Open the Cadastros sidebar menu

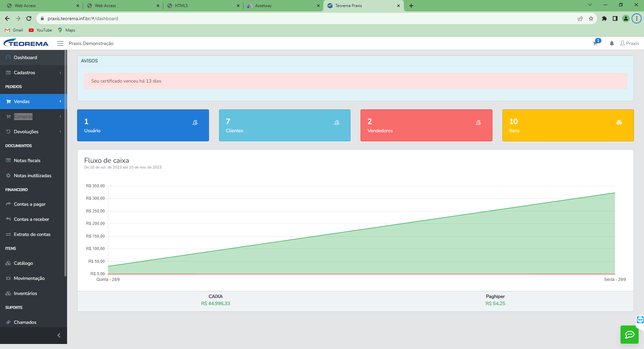click(x=33, y=72)
